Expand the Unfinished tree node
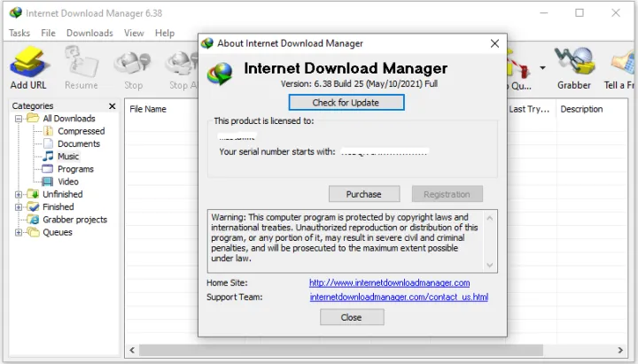638x364 pixels. 19,195
